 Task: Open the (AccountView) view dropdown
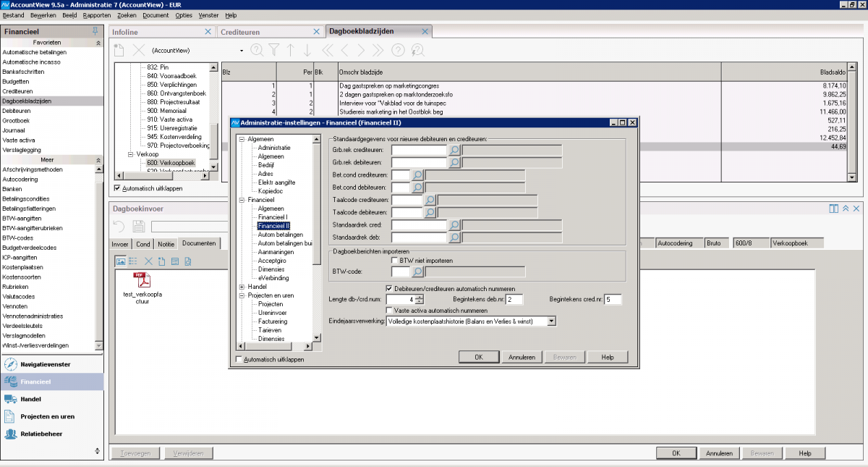(x=241, y=51)
